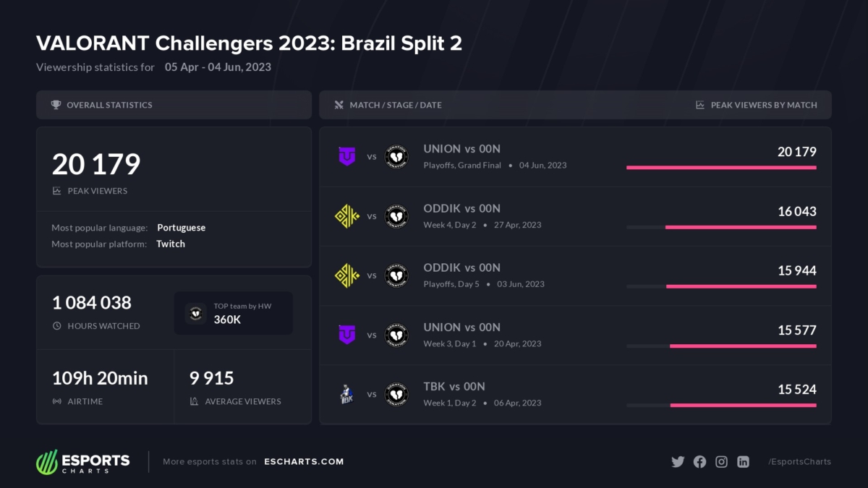This screenshot has height=488, width=868.
Task: Select the Match / Stage / Date header
Action: 395,105
